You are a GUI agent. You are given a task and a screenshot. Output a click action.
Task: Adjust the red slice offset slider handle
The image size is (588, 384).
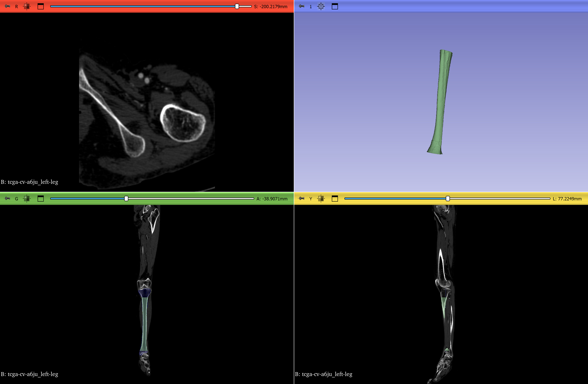(x=237, y=6)
